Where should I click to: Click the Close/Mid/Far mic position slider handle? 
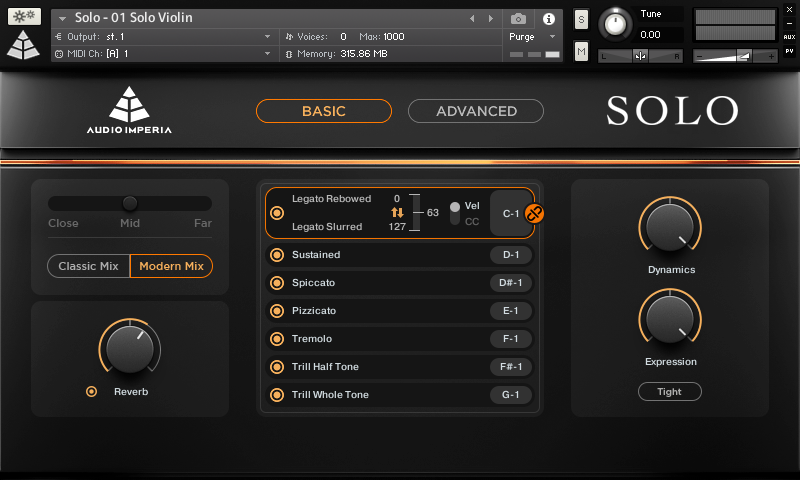tap(130, 204)
